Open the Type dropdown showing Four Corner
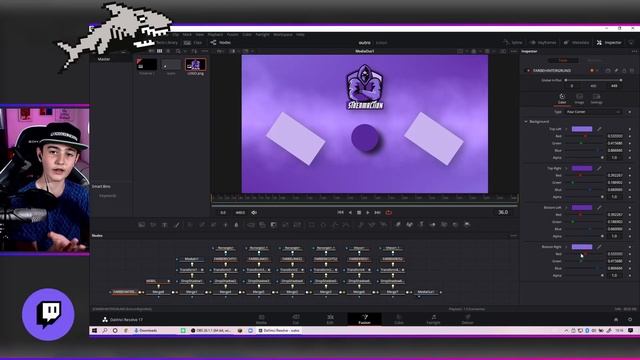Viewport: 640px width, 360px height. tap(593, 112)
